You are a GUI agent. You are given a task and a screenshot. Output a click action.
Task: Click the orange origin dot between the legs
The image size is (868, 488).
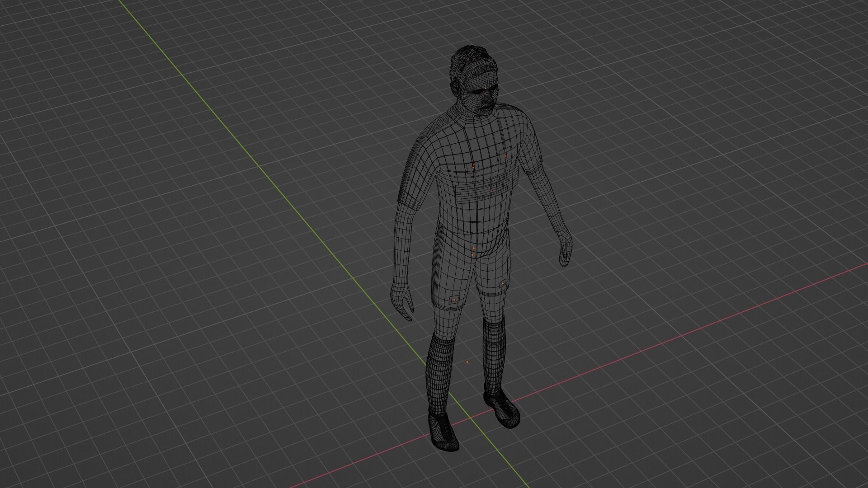pos(467,362)
